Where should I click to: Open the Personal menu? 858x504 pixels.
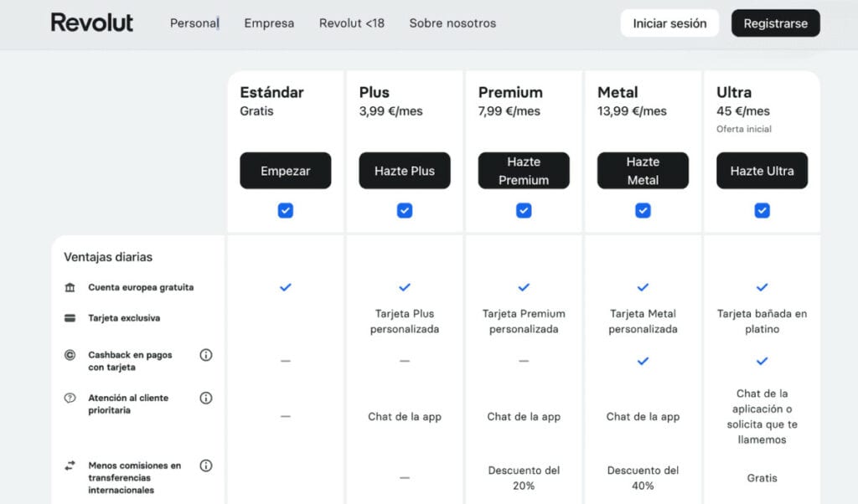point(194,23)
